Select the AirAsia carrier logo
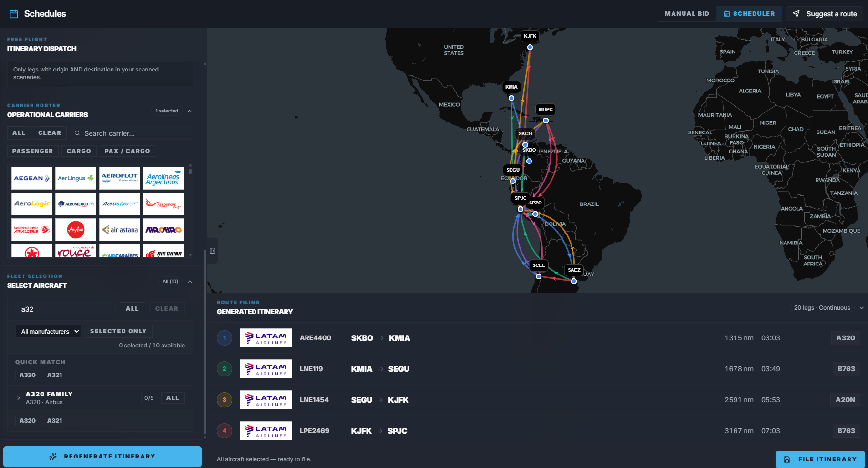Viewport: 868px width, 468px height. [x=76, y=230]
